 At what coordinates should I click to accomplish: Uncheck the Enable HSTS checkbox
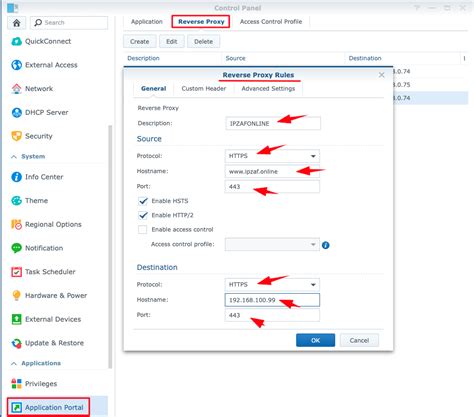coord(143,201)
